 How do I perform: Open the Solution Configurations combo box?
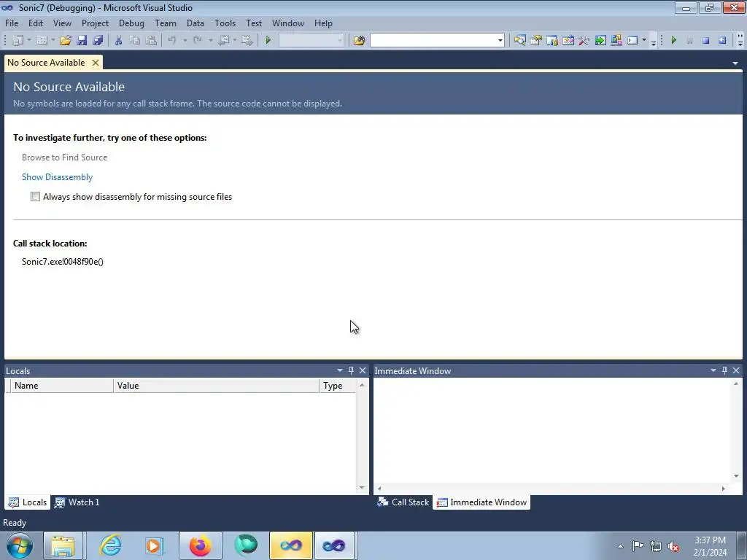[311, 41]
